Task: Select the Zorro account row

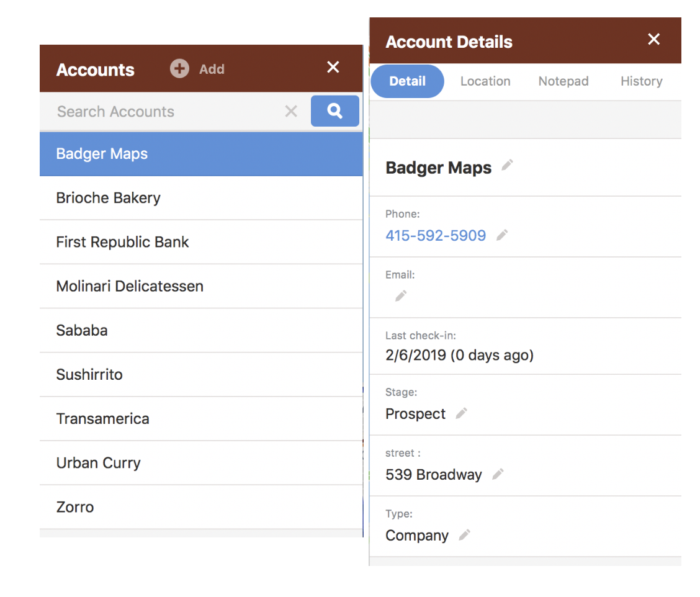Action: (x=201, y=507)
